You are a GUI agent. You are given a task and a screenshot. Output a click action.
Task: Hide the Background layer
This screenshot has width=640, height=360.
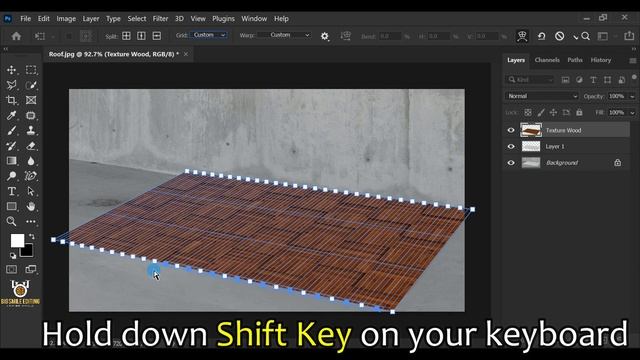(x=511, y=163)
